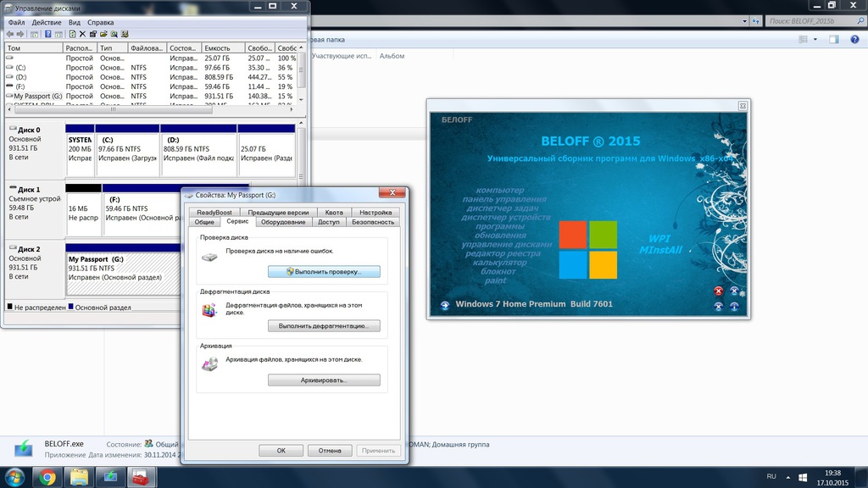The image size is (868, 488).
Task: Close My Passport Properties dialog
Action: (392, 192)
